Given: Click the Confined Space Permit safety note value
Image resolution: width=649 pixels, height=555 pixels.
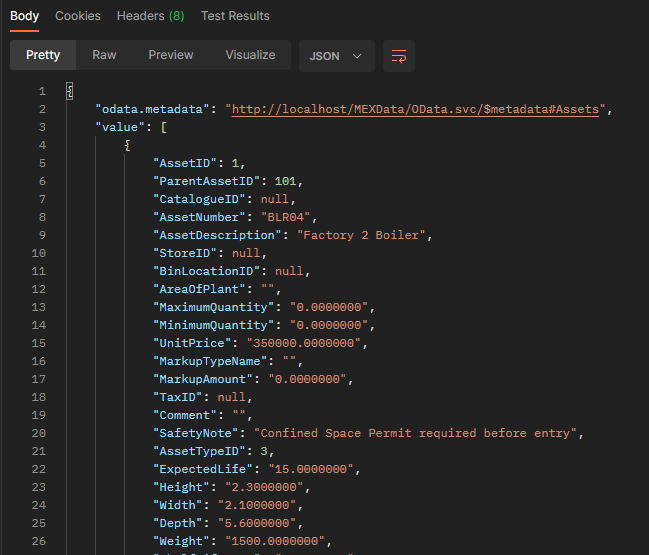Looking at the screenshot, I should 415,433.
